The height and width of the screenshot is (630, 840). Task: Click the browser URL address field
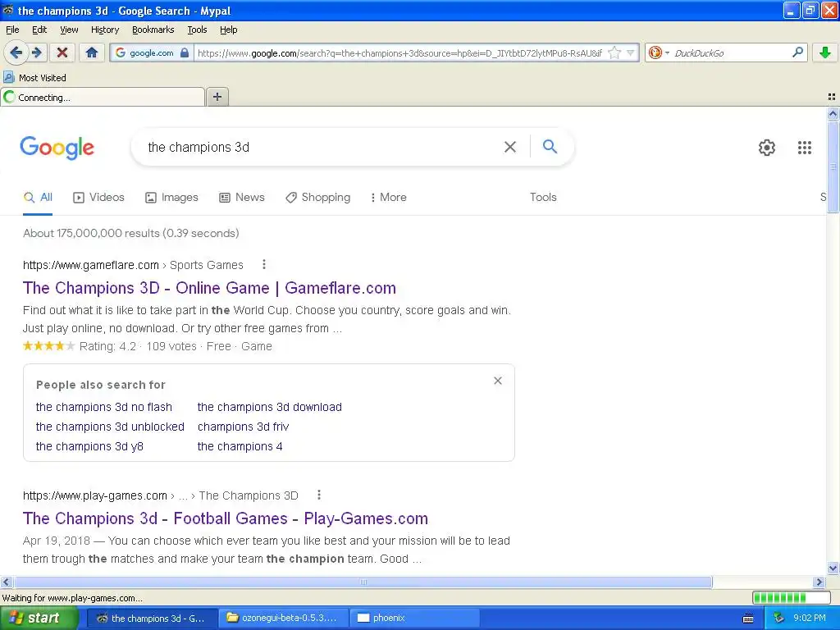pos(399,52)
